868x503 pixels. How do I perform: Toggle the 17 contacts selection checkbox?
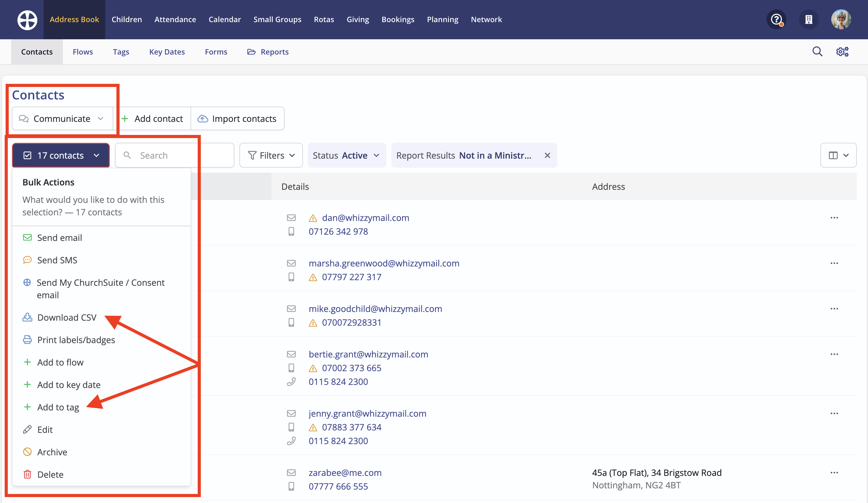28,156
